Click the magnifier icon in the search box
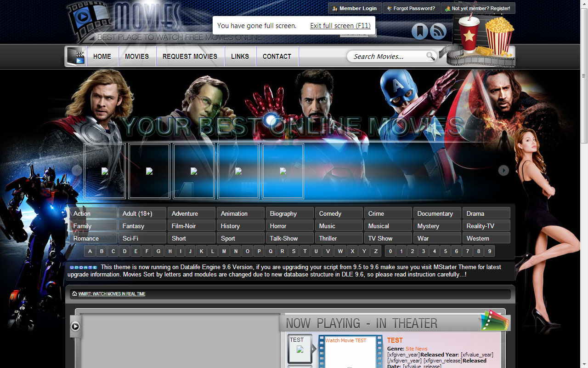 point(430,56)
